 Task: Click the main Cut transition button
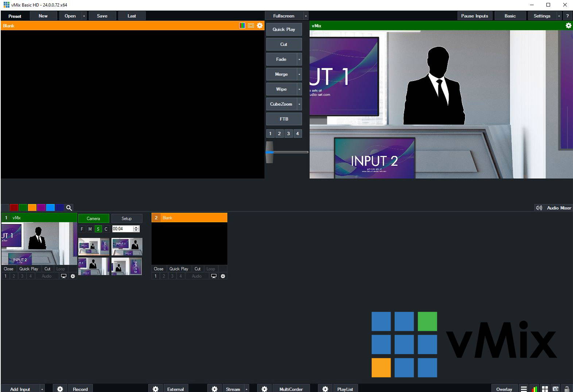pos(284,44)
